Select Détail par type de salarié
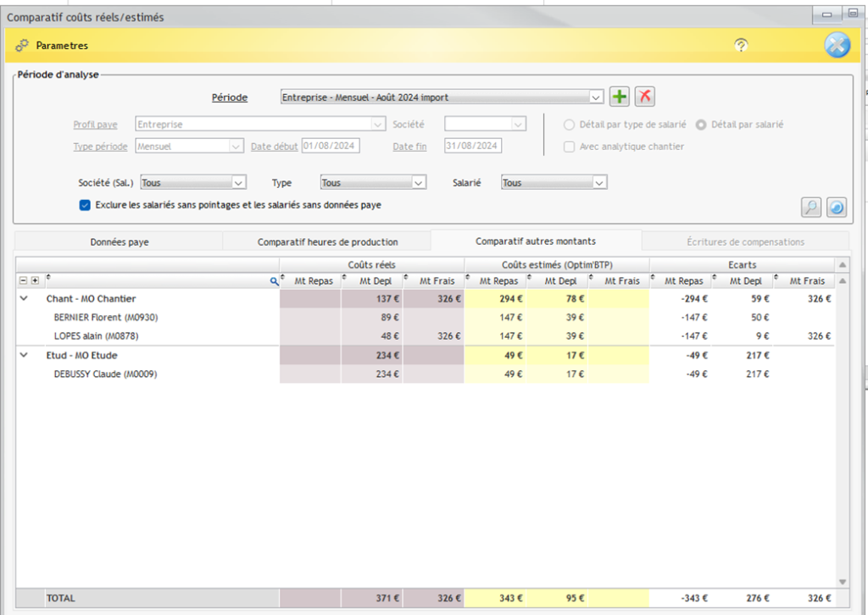The width and height of the screenshot is (868, 615). click(x=569, y=124)
